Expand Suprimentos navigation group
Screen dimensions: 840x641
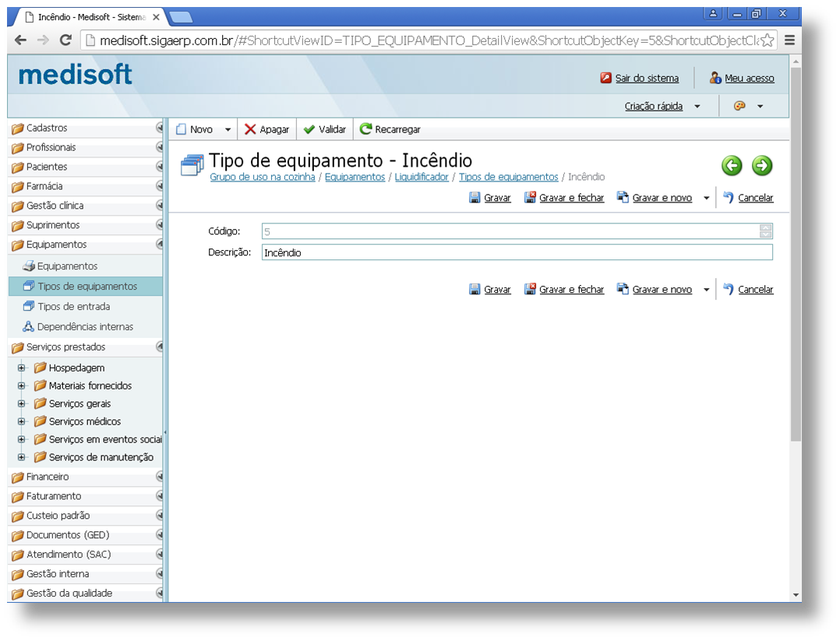(86, 225)
